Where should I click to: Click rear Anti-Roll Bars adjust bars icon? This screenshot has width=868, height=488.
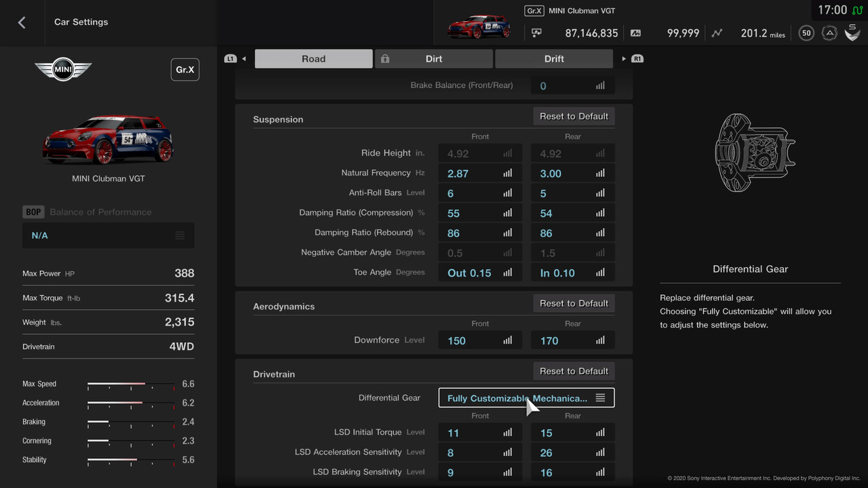click(600, 193)
